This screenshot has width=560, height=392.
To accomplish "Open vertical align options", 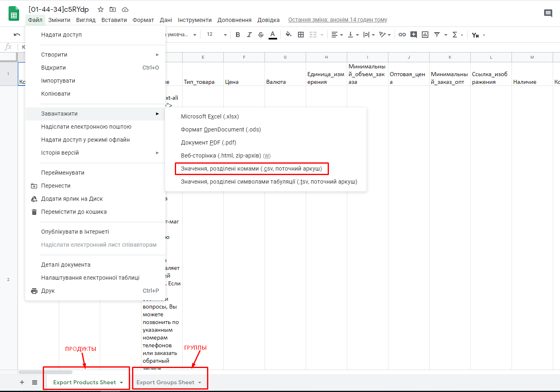I will [x=353, y=35].
